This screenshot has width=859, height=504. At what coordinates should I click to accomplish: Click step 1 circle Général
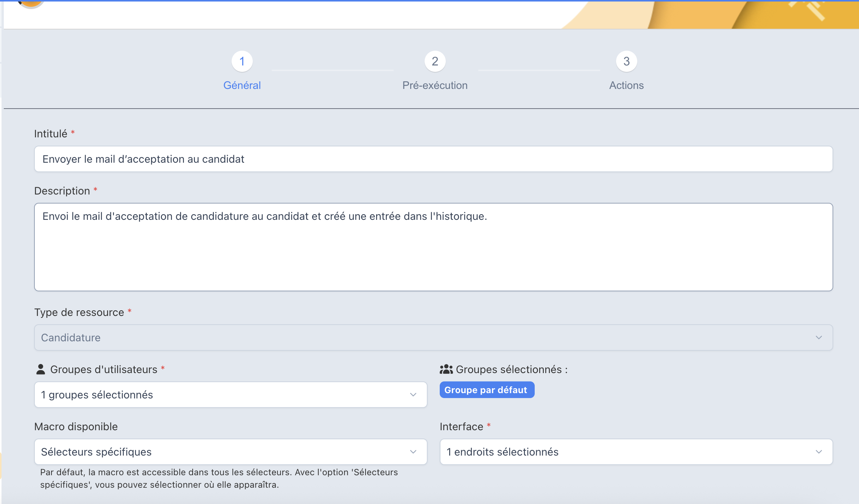click(x=242, y=61)
